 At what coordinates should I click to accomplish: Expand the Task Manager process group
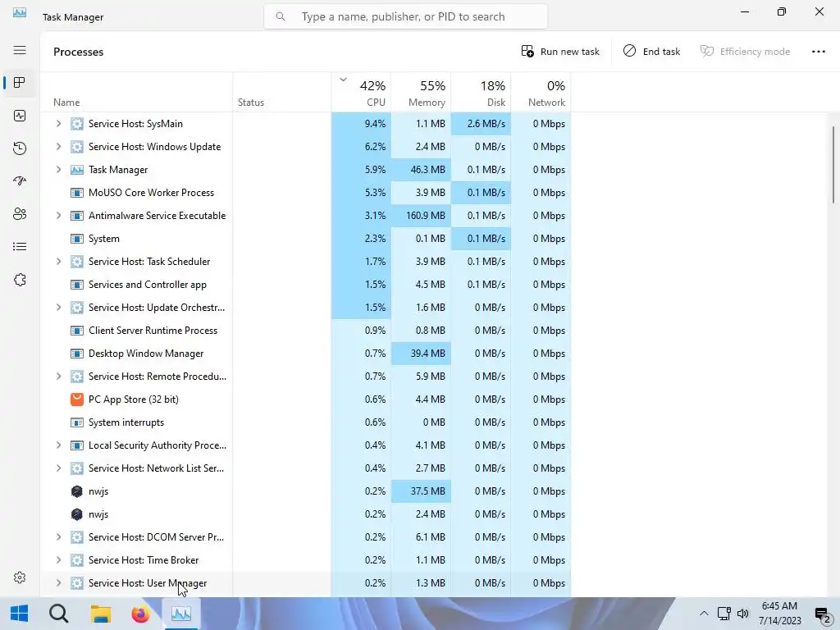coord(58,170)
